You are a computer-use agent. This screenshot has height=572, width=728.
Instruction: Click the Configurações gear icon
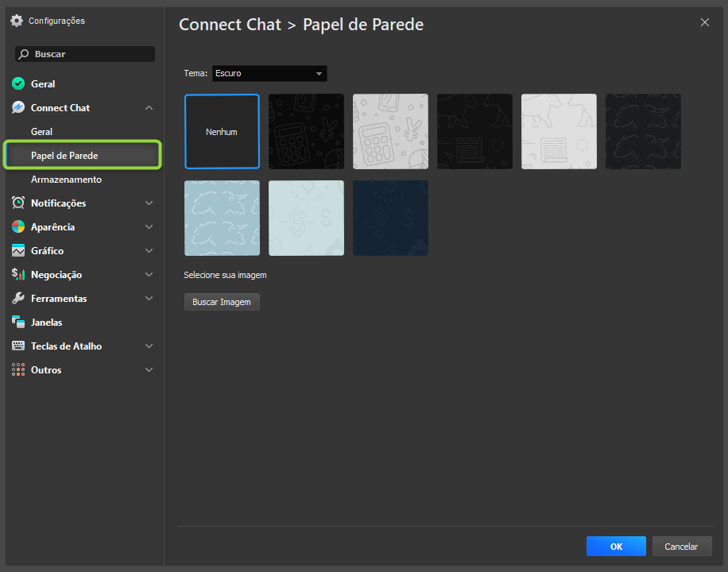point(17,21)
